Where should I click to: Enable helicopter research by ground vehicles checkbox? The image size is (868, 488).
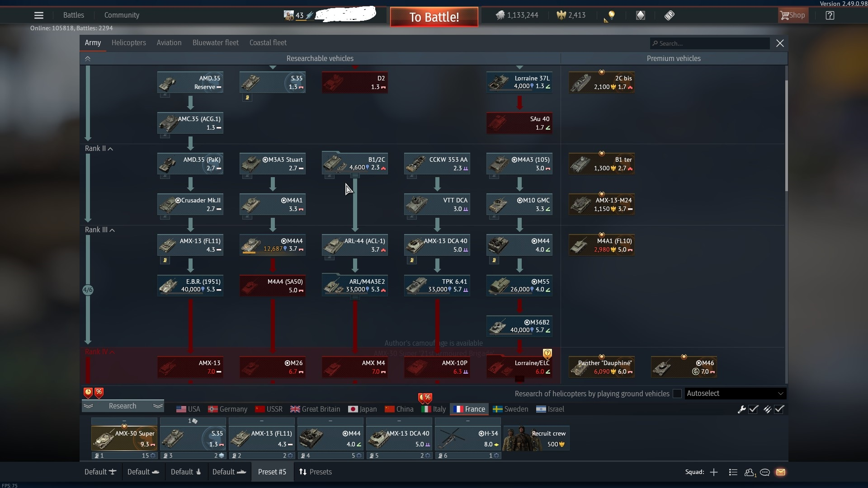(677, 394)
